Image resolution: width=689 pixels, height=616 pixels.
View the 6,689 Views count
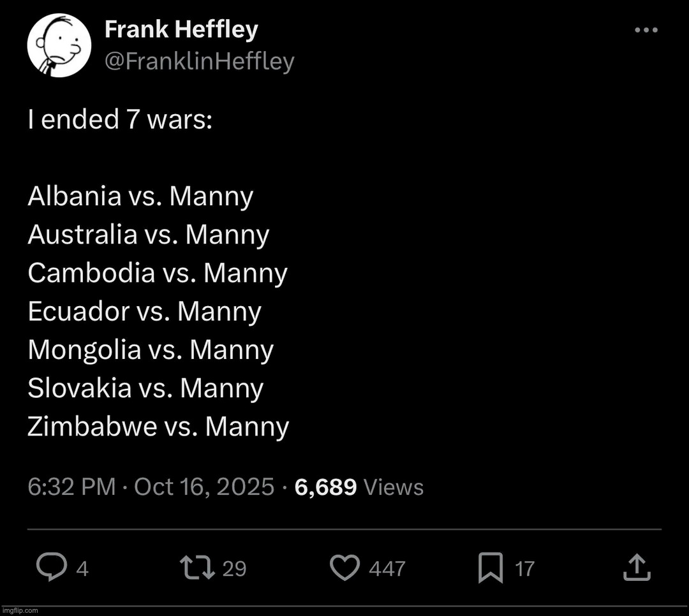(359, 487)
